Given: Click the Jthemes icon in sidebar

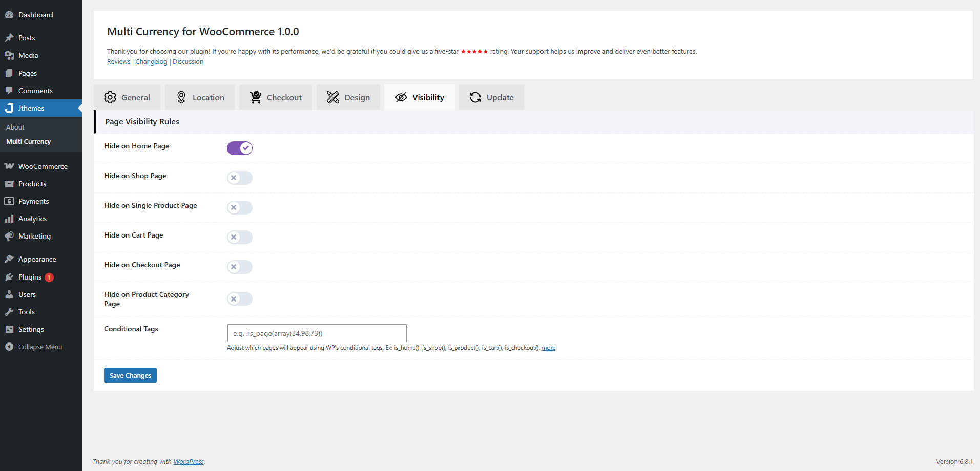Looking at the screenshot, I should tap(9, 108).
